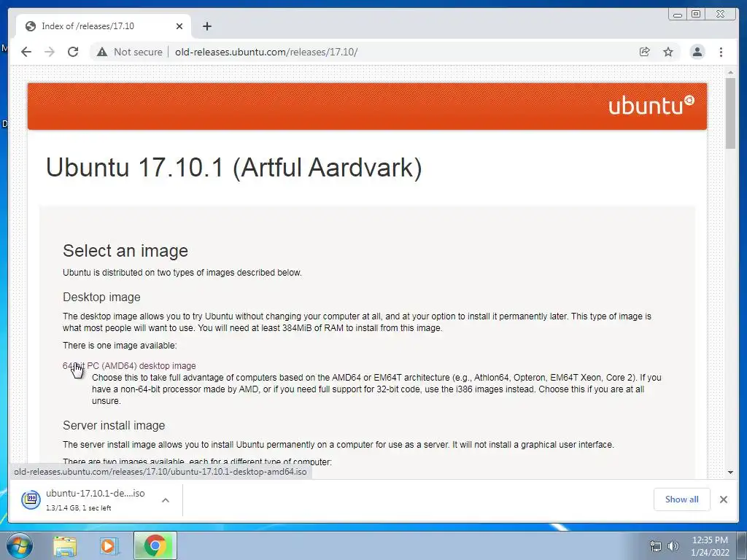Image resolution: width=747 pixels, height=560 pixels.
Task: Click the ISO file icon in downloads bar
Action: pos(31,499)
